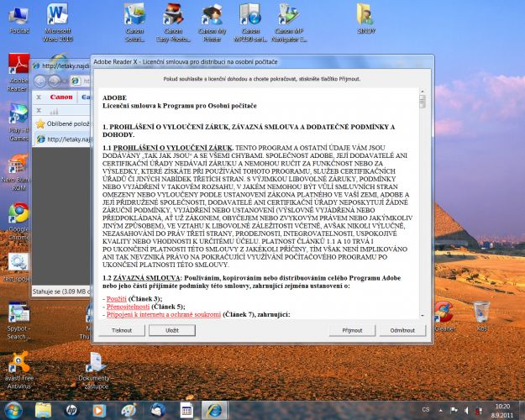
Task: Click the IE back button
Action: (x=40, y=81)
